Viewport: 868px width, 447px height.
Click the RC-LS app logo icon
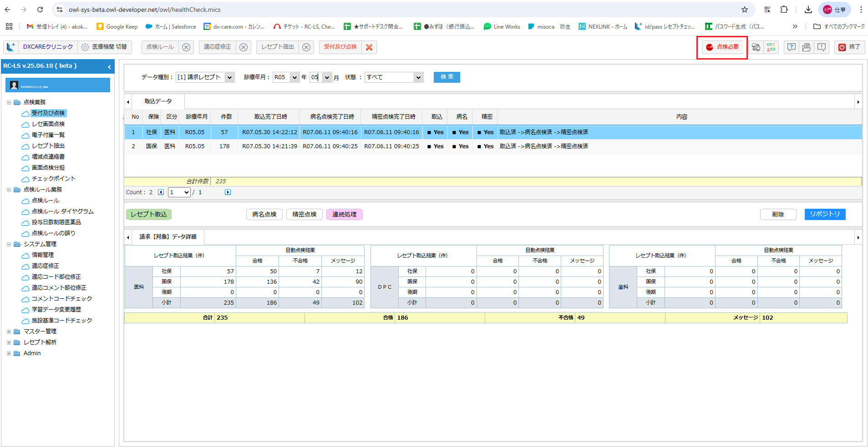point(11,47)
